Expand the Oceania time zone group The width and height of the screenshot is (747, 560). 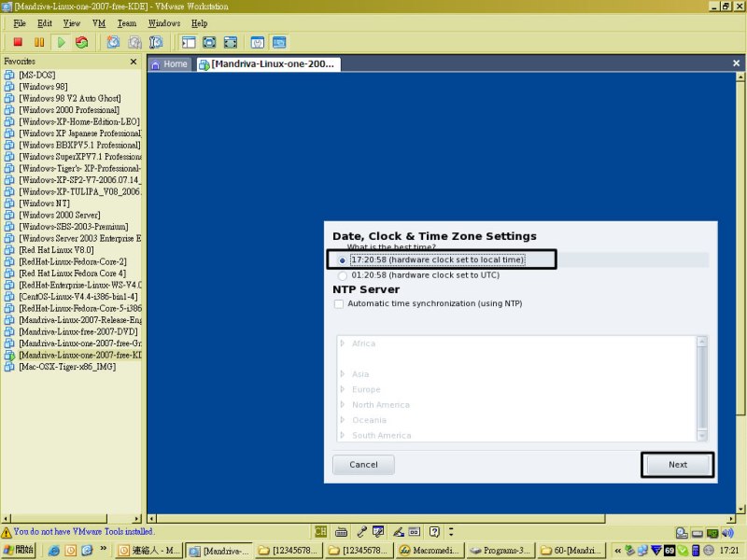coord(342,420)
